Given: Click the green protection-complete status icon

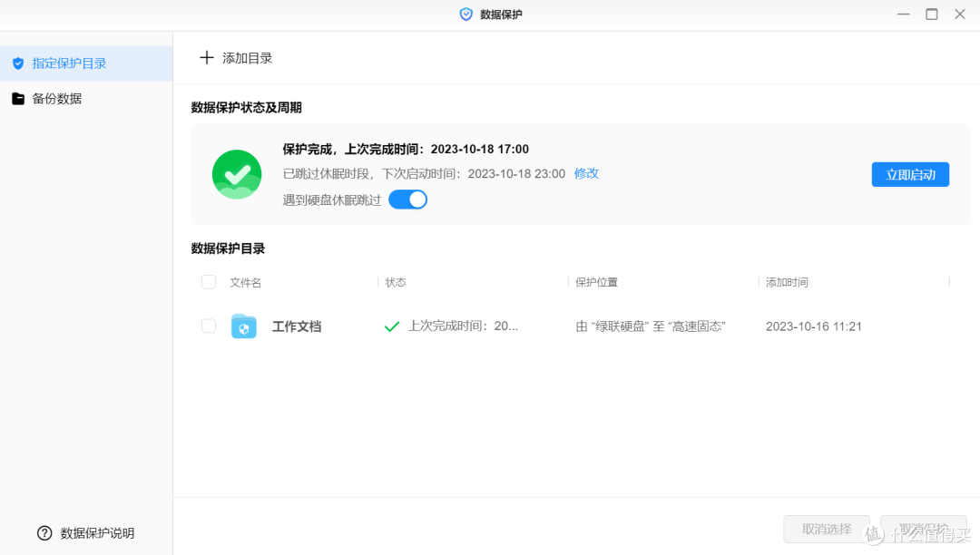Looking at the screenshot, I should [237, 174].
